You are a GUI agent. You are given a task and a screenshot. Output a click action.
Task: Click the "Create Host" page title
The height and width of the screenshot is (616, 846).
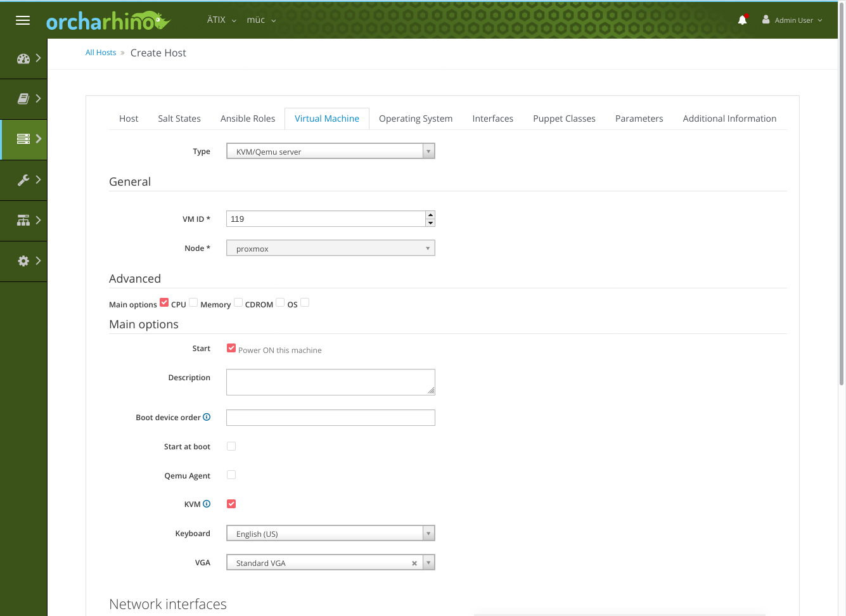(158, 53)
